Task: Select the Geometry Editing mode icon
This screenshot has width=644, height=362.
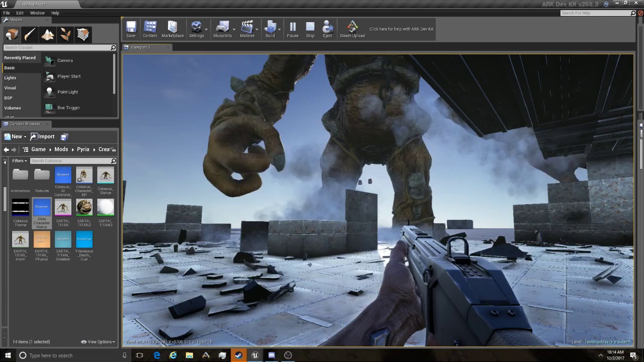Action: click(x=83, y=34)
